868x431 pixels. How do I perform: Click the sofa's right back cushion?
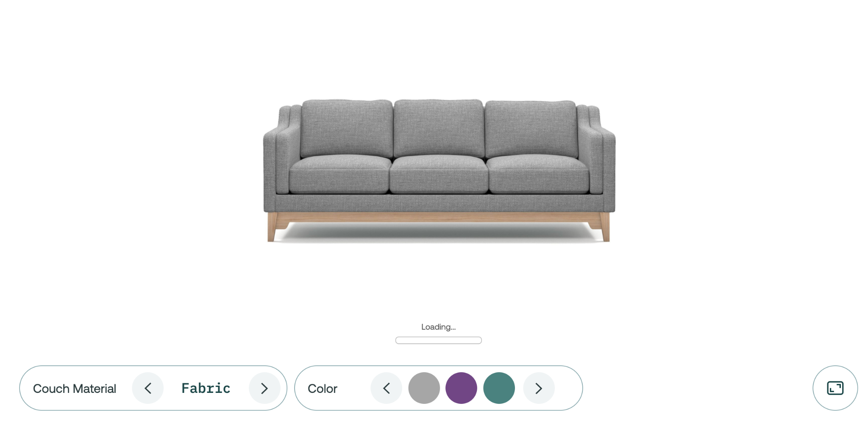(531, 129)
